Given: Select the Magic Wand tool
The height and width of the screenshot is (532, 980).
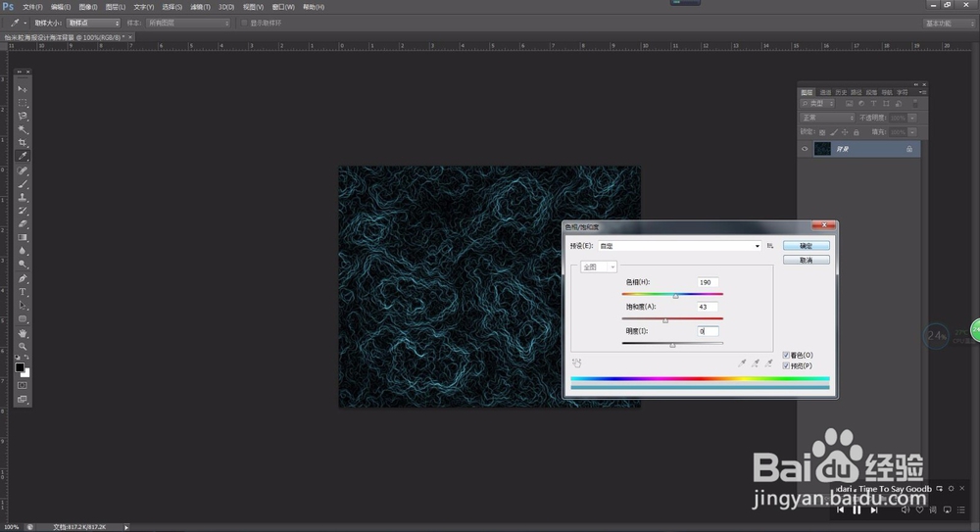Looking at the screenshot, I should pyautogui.click(x=23, y=129).
